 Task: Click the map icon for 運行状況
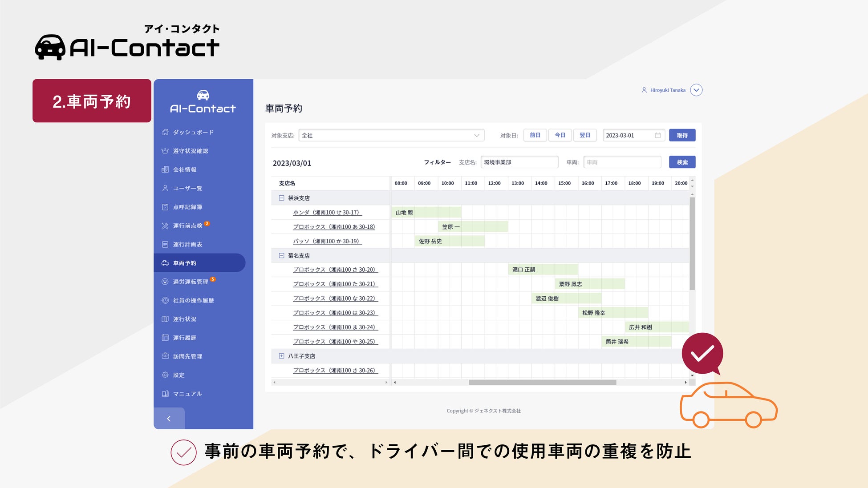click(x=165, y=319)
